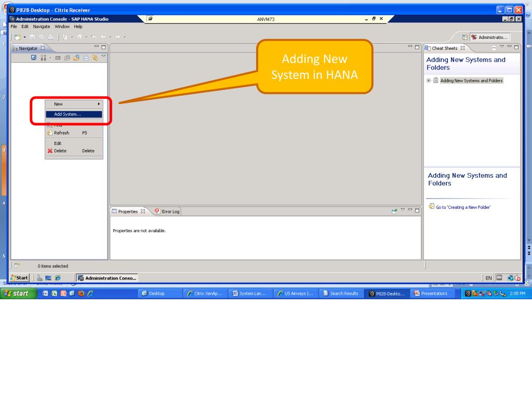Viewport: 532px width, 399px height.
Task: Click the New wizard toolbar icon
Action: (17, 37)
